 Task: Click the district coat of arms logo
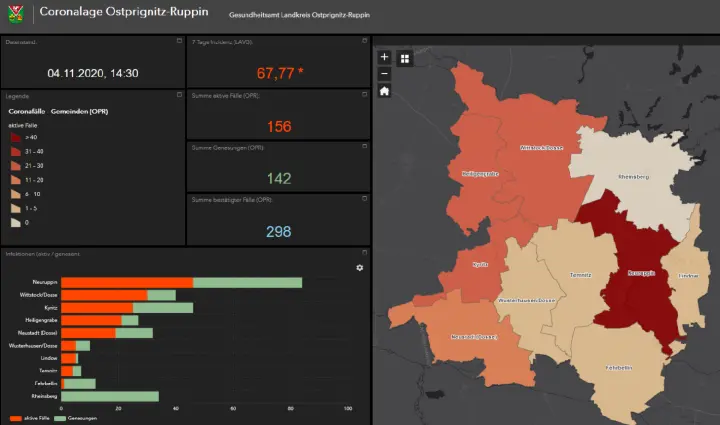click(x=16, y=14)
